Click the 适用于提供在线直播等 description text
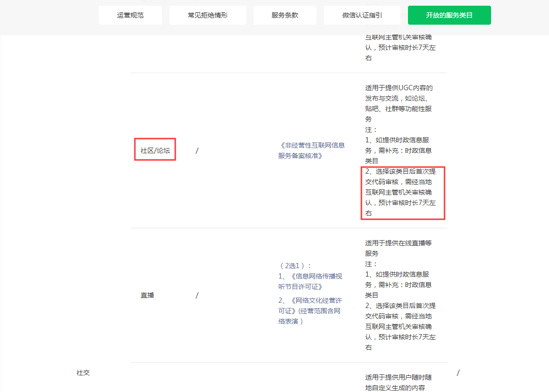Image resolution: width=549 pixels, height=392 pixels. 398,243
